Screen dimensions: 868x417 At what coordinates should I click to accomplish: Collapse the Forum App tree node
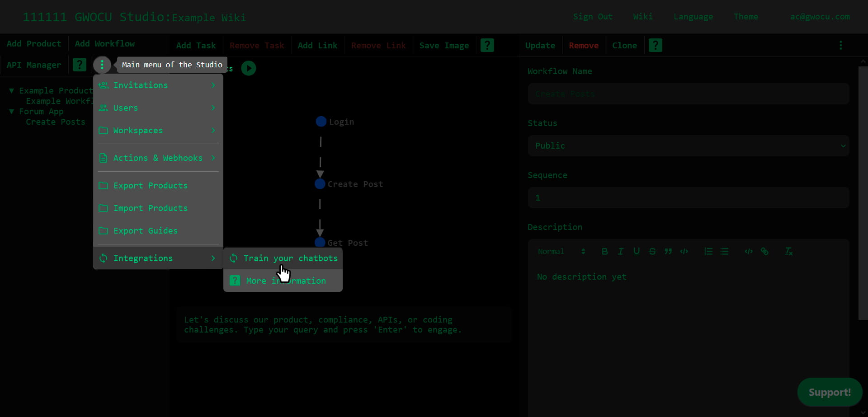coord(12,112)
